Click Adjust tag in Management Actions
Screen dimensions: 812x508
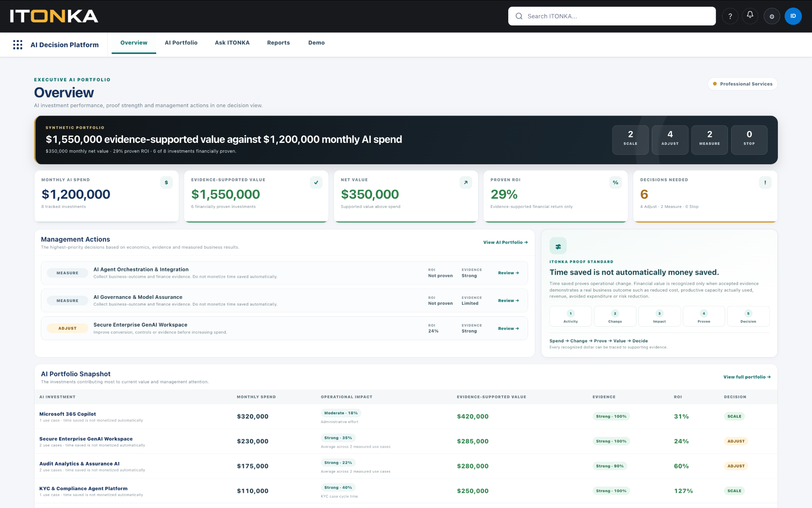click(x=67, y=328)
